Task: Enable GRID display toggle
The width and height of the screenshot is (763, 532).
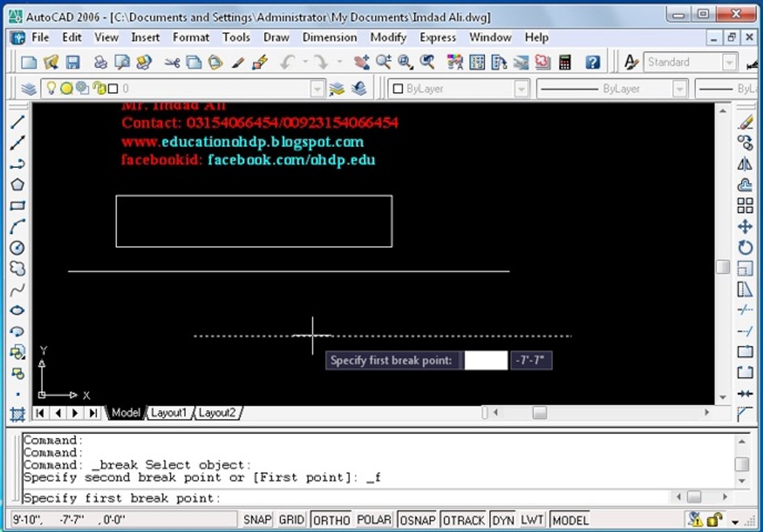Action: pos(291,520)
